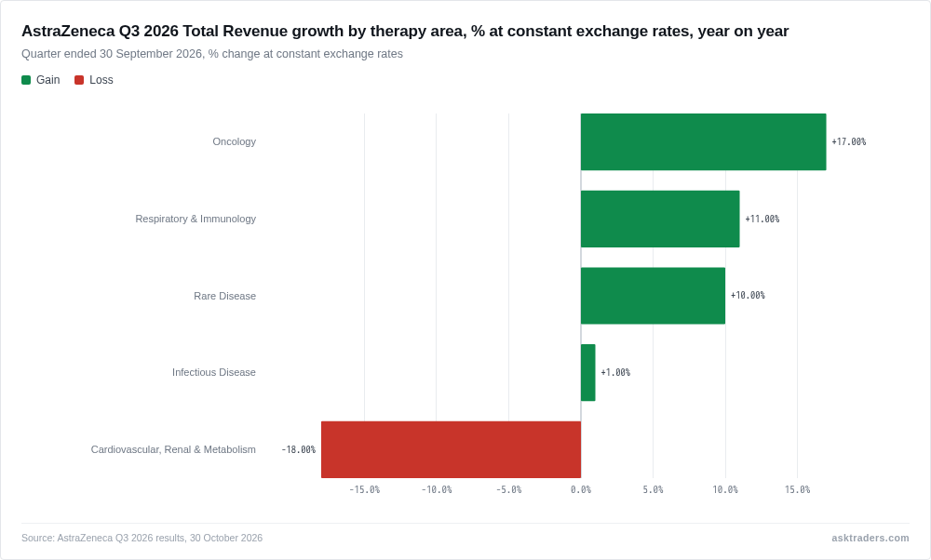Select the green Oncology bar
Viewport: 931px width, 560px height.
click(x=703, y=141)
